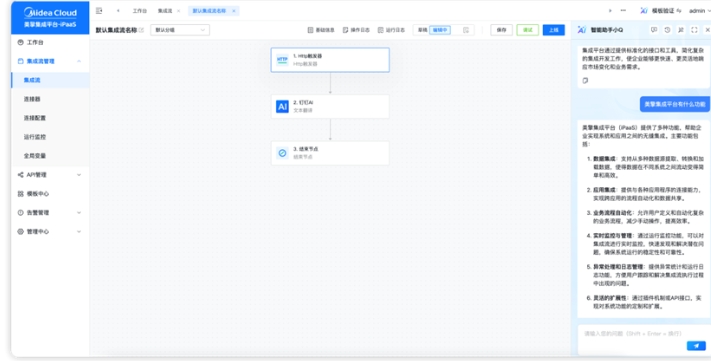Switch tenant via 模板验证 swap icon
Screen dimensions: 711x361
tap(679, 10)
